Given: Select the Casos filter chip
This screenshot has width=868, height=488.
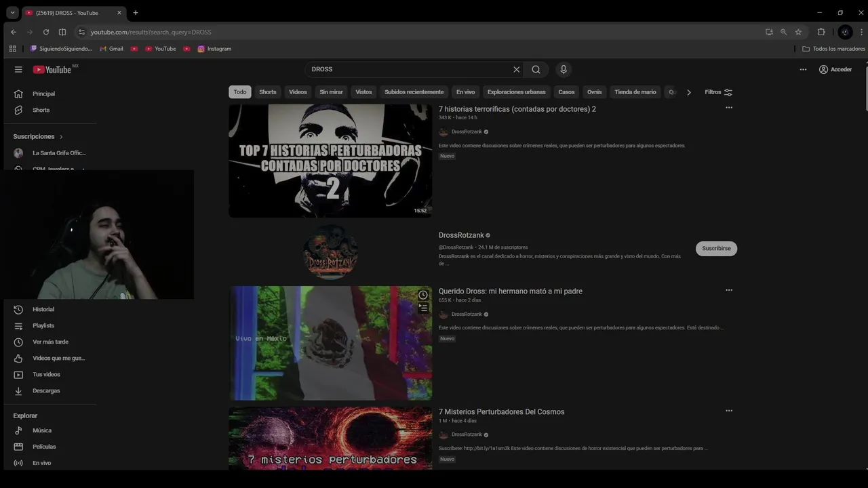Looking at the screenshot, I should [x=566, y=92].
